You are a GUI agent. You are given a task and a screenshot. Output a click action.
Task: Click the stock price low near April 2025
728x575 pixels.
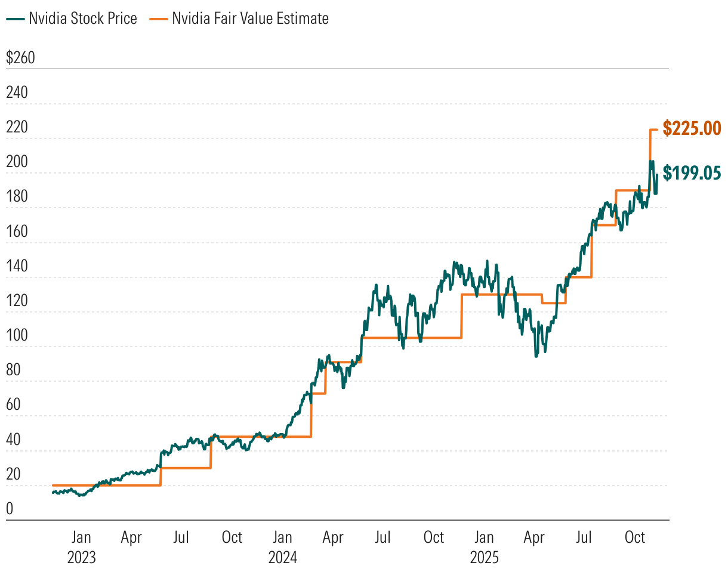536,355
